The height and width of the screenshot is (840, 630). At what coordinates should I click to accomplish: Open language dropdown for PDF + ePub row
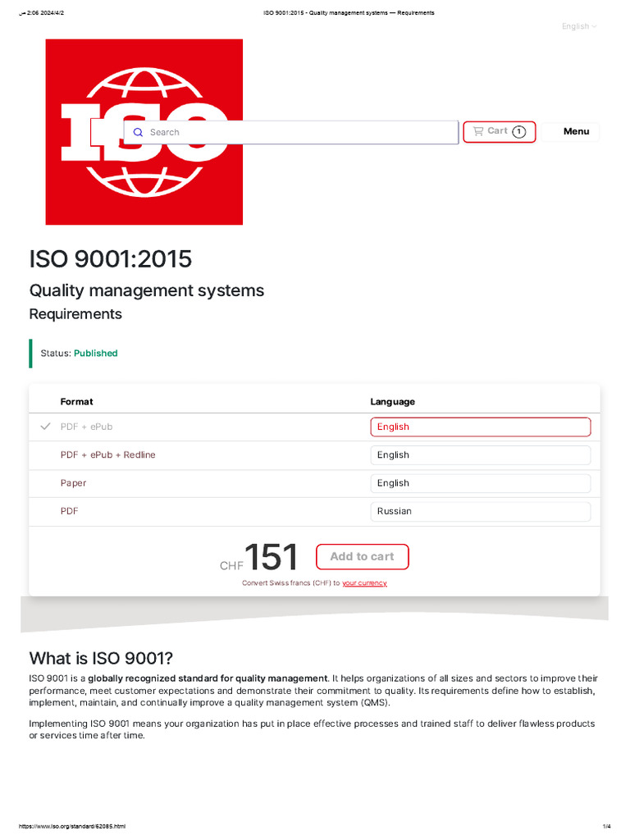tap(481, 427)
